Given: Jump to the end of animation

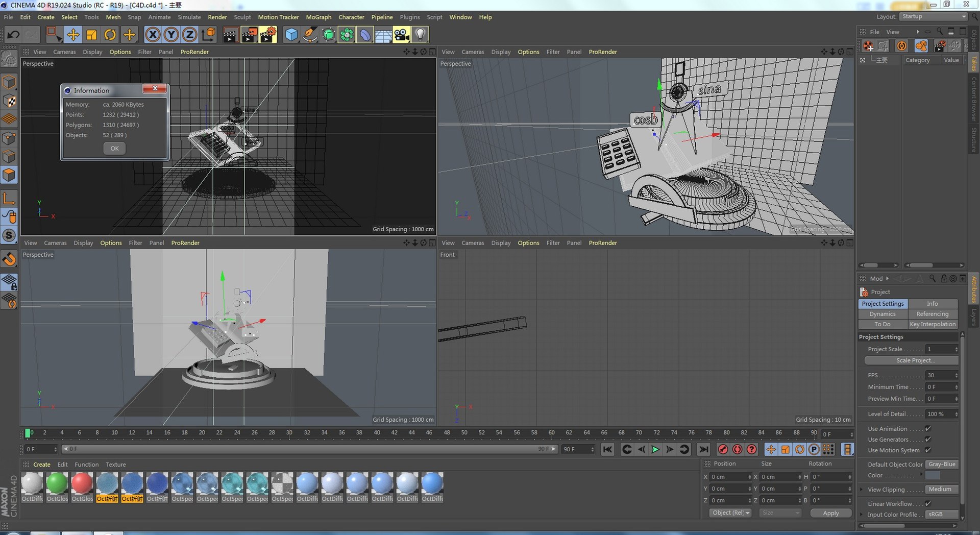Looking at the screenshot, I should 703,449.
